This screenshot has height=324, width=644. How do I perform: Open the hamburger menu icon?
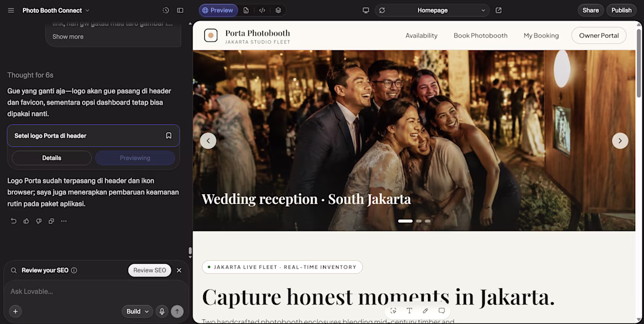click(x=11, y=11)
